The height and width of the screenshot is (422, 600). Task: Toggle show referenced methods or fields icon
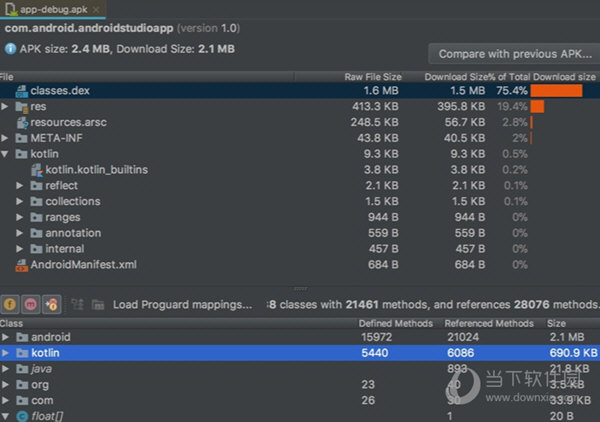click(52, 305)
